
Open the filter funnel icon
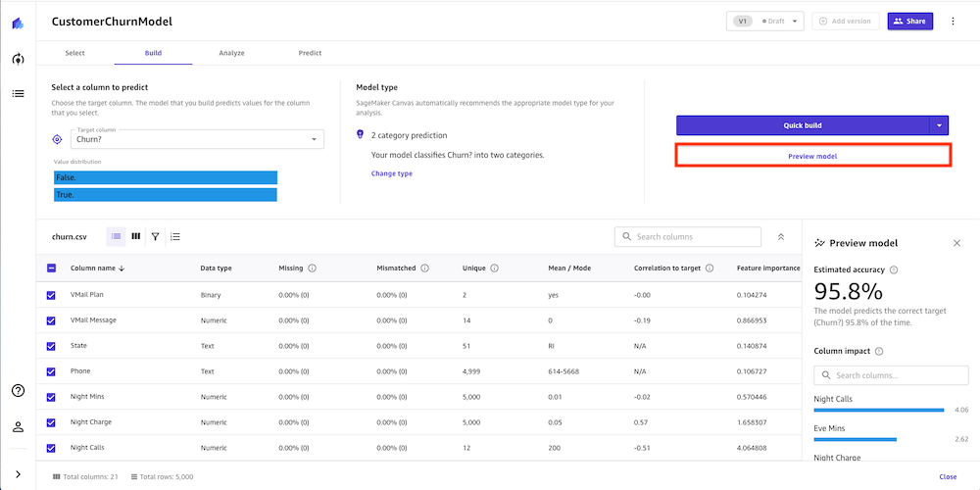pos(155,237)
